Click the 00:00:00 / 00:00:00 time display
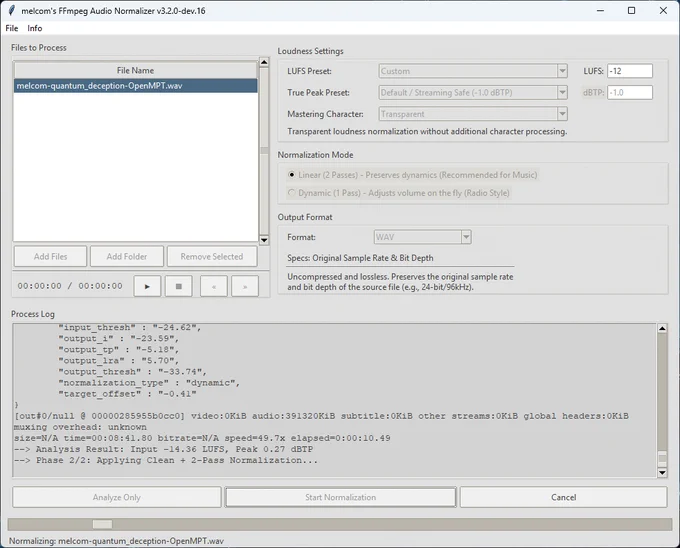680x548 pixels. pyautogui.click(x=70, y=286)
